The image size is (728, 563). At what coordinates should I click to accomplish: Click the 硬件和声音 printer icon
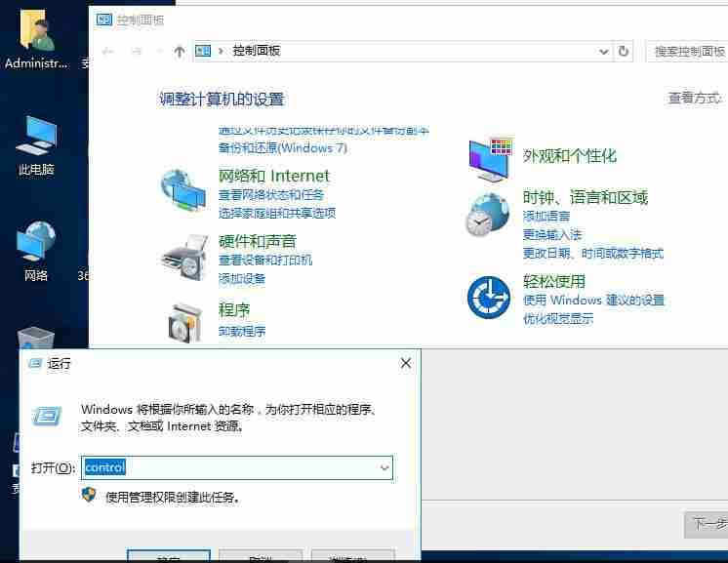[184, 258]
